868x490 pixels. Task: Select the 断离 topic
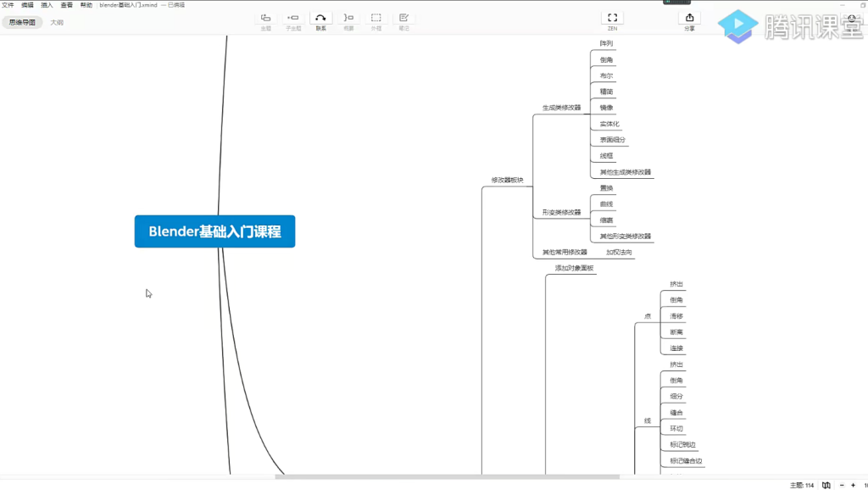(676, 332)
